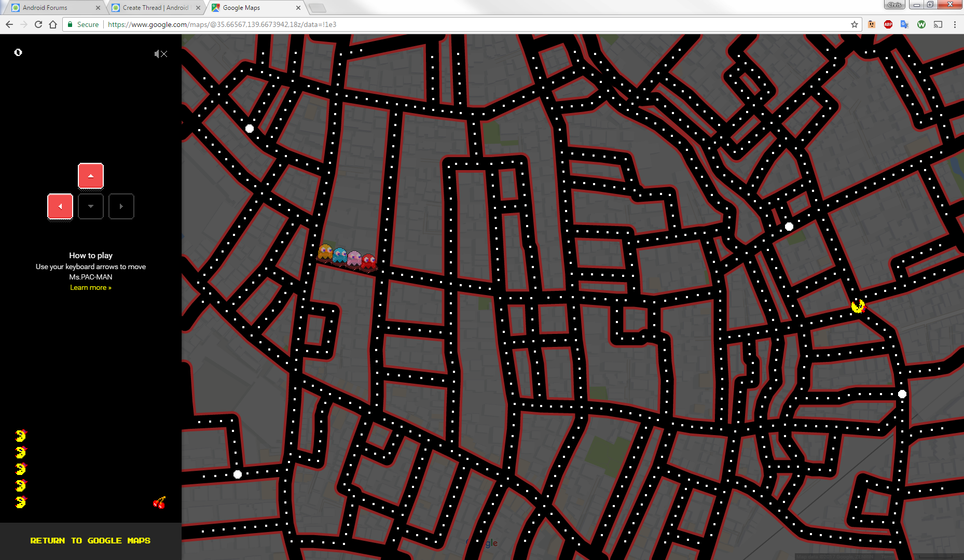Go to the browser home page
964x560 pixels.
pos(53,24)
